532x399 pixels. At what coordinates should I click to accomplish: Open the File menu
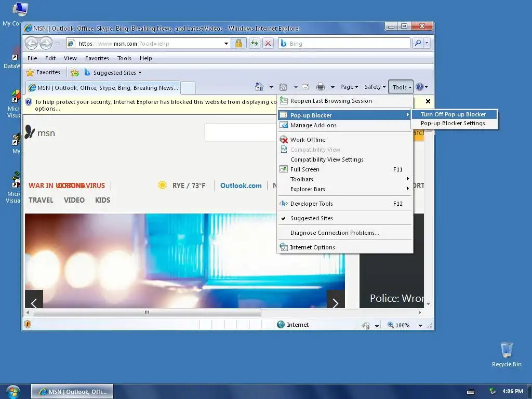tap(32, 58)
